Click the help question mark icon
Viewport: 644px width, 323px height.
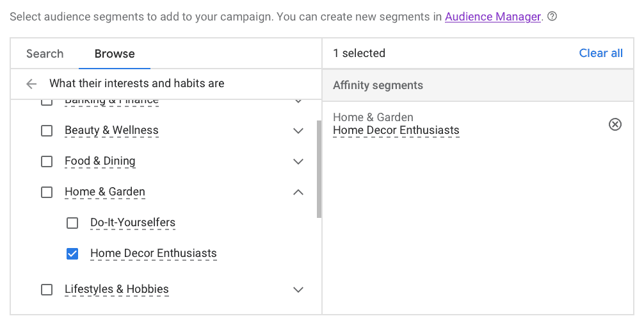coord(552,17)
